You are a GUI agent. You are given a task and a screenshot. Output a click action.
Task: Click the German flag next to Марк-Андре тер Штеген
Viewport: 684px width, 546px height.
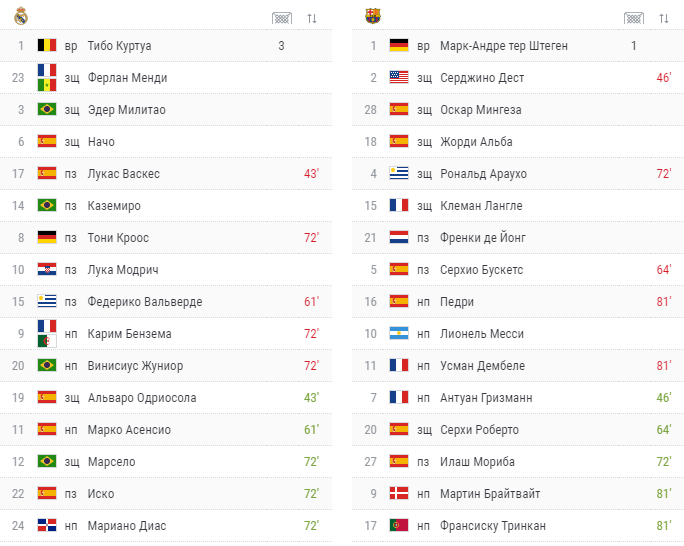tap(399, 45)
